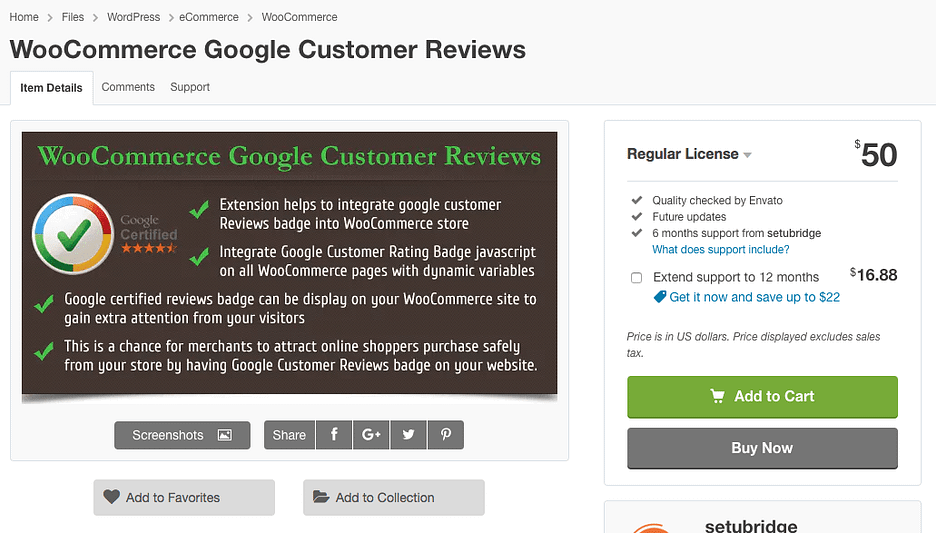Viewport: 936px width, 533px height.
Task: Open 'What does support include?' link
Action: click(720, 250)
